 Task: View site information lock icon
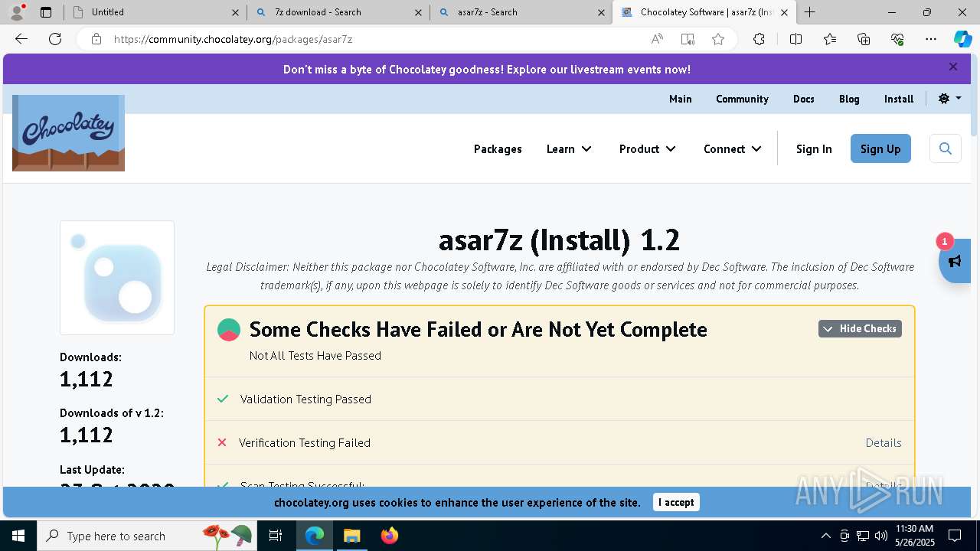[96, 39]
